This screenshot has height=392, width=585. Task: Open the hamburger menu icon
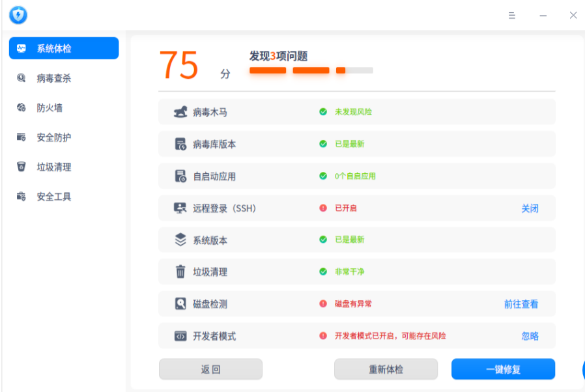[512, 15]
